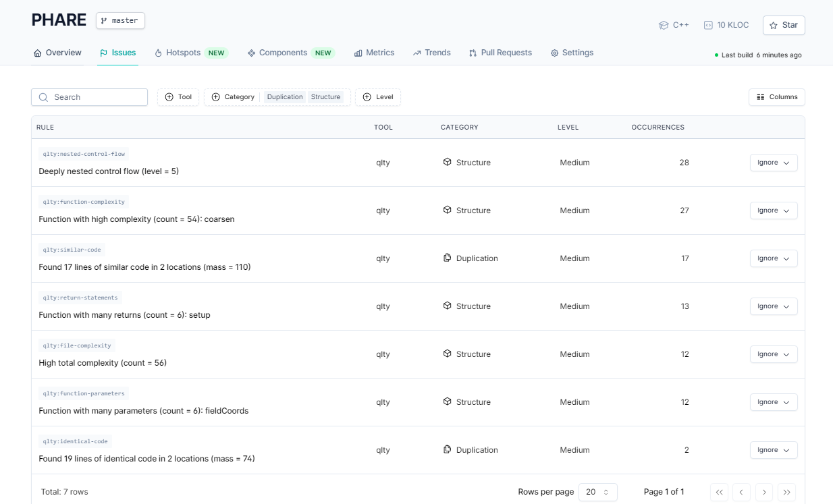Open the Pull Requests tab
The width and height of the screenshot is (833, 504).
point(500,53)
